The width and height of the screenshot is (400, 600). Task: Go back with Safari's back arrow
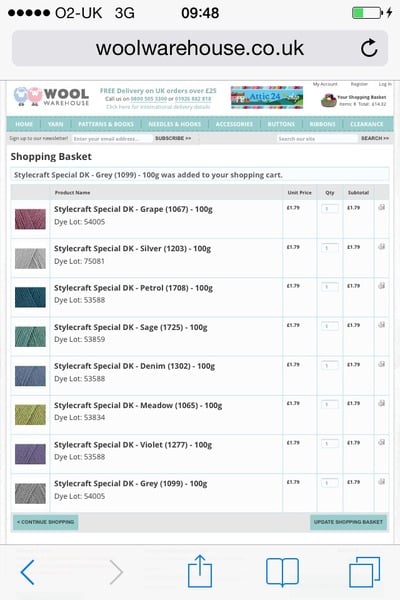coord(28,572)
